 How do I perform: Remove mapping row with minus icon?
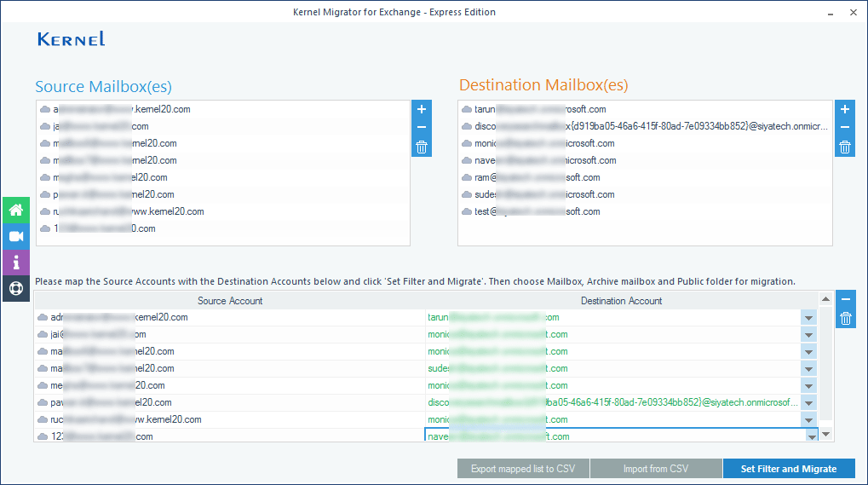(x=845, y=299)
